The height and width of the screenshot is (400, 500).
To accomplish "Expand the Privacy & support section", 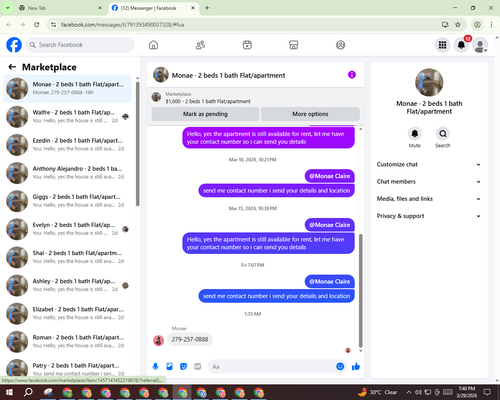I will pyautogui.click(x=429, y=216).
